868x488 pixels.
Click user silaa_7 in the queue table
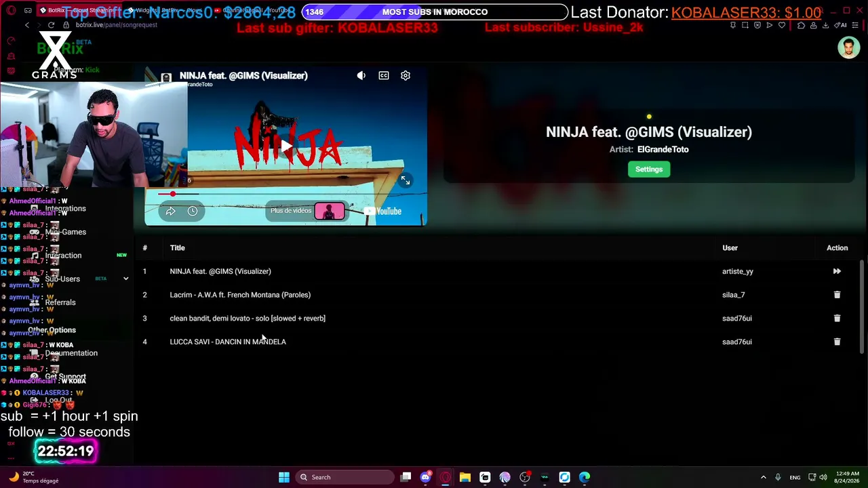tap(733, 295)
